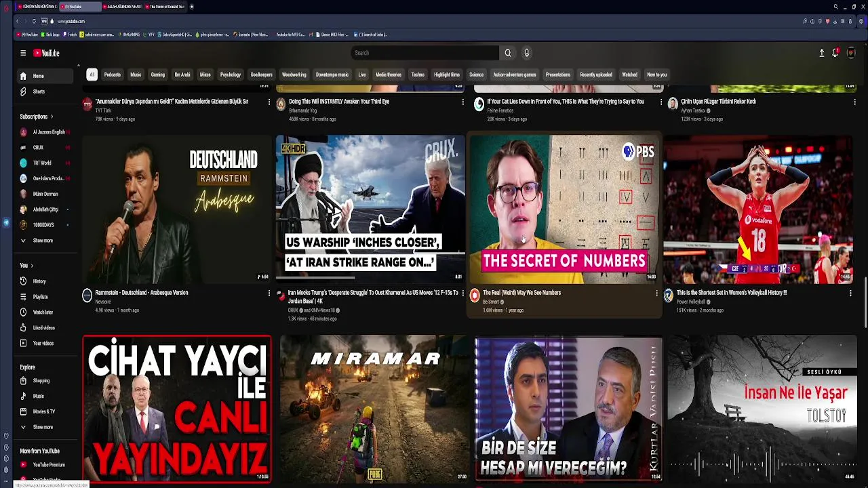Open Watch later in sidebar

pyautogui.click(x=45, y=312)
